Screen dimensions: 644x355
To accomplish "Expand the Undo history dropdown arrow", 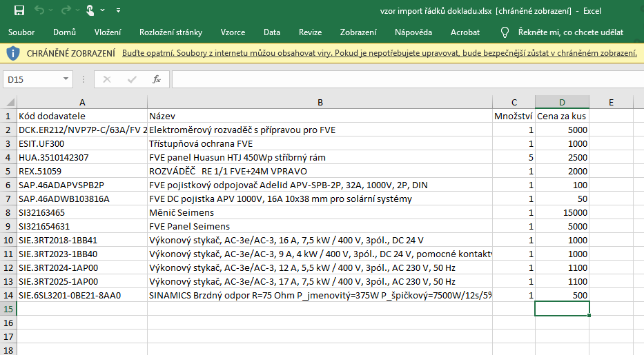I will click(x=50, y=10).
